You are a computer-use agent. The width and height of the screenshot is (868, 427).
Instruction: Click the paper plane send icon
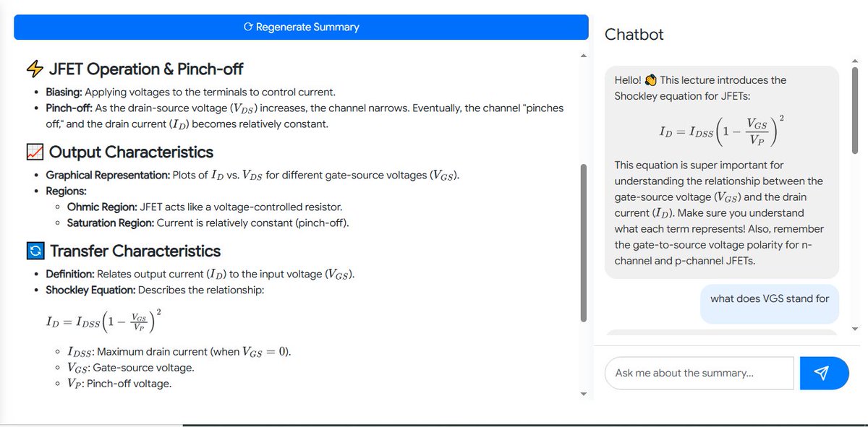click(824, 373)
